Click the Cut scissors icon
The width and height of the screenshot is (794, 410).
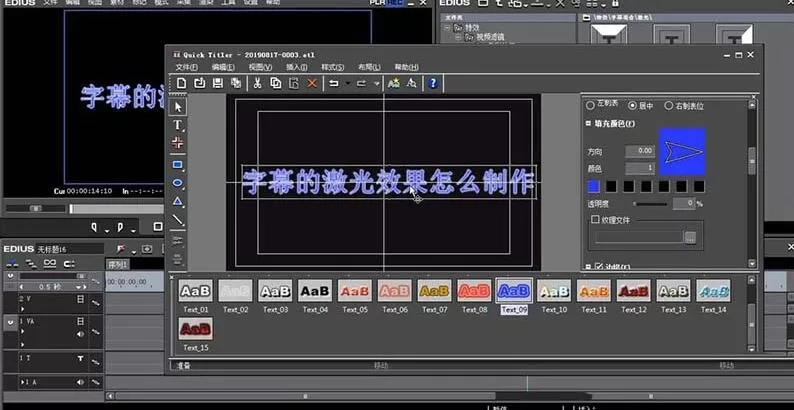pos(257,84)
